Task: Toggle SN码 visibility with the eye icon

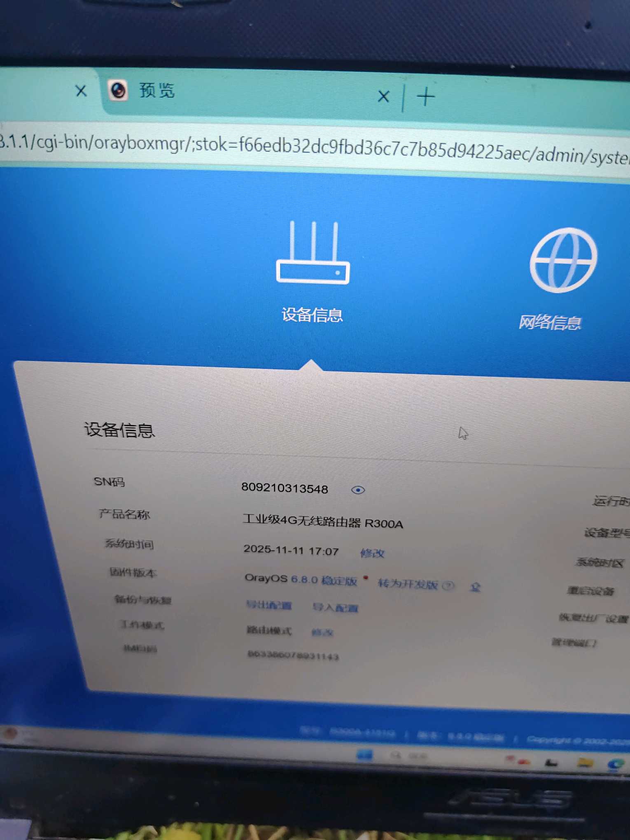Action: [x=358, y=490]
